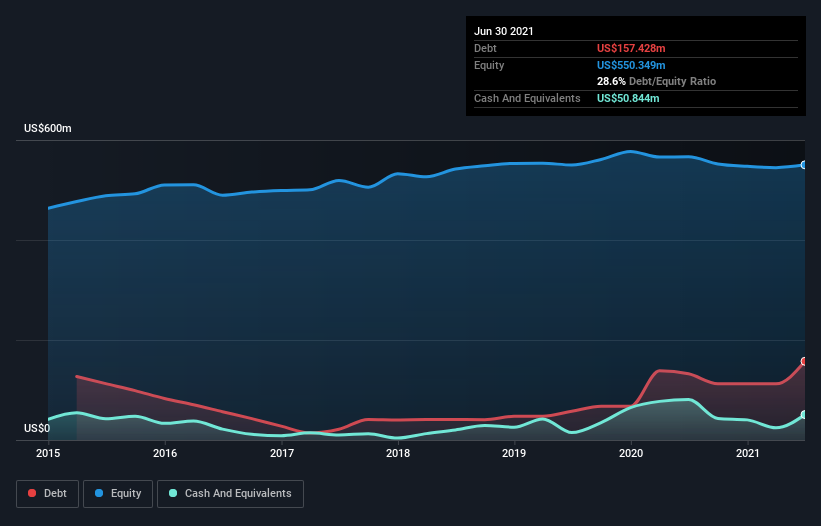Click the 28.6% Debt/Equity Ratio text
821x526 pixels.
[657, 82]
